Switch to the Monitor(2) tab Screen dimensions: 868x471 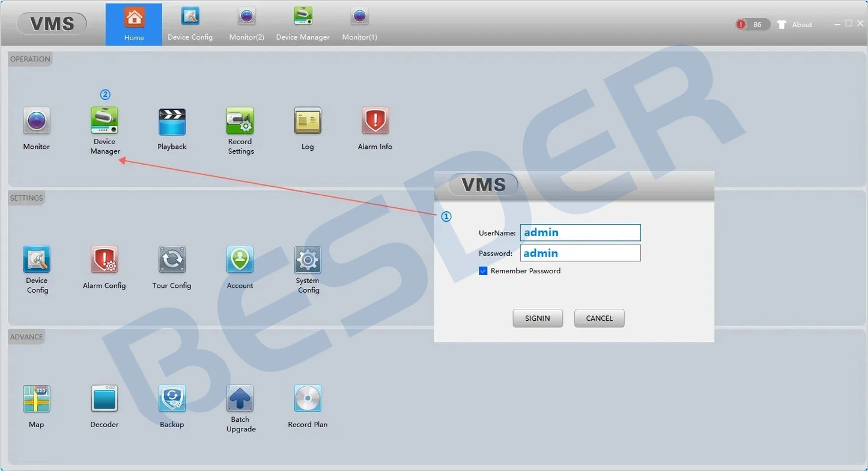coord(246,24)
